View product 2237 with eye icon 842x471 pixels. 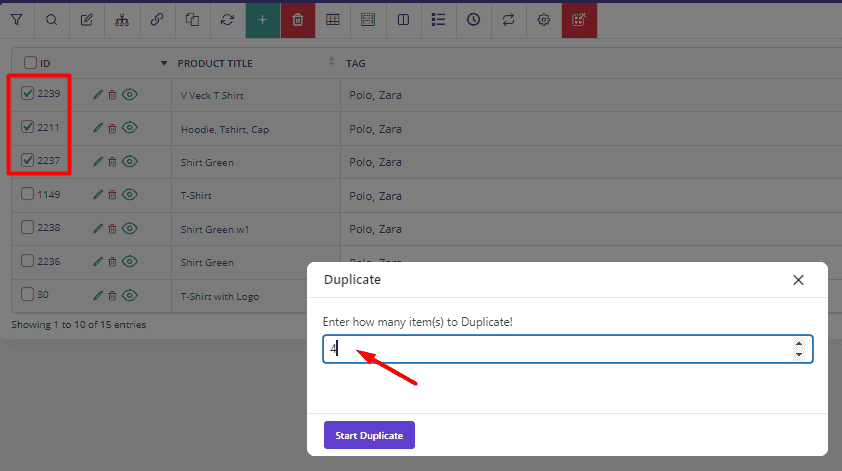129,161
